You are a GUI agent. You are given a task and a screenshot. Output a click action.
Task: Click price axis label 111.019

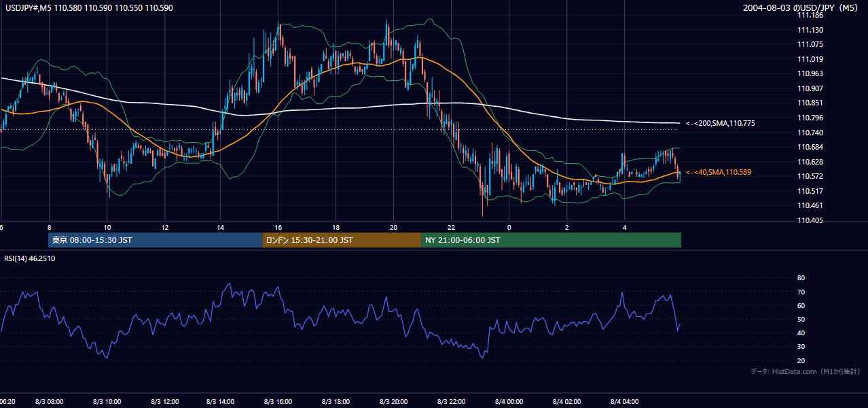coord(810,59)
